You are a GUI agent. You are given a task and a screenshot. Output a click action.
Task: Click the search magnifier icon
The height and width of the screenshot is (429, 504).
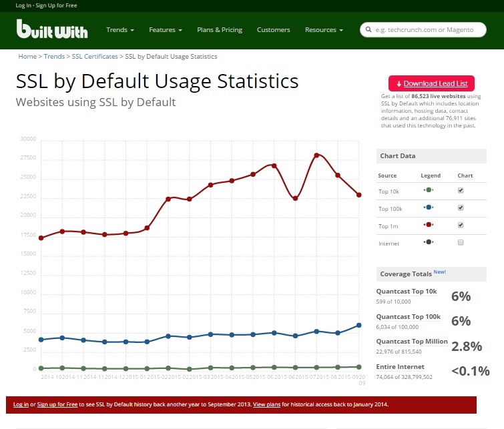click(x=368, y=30)
